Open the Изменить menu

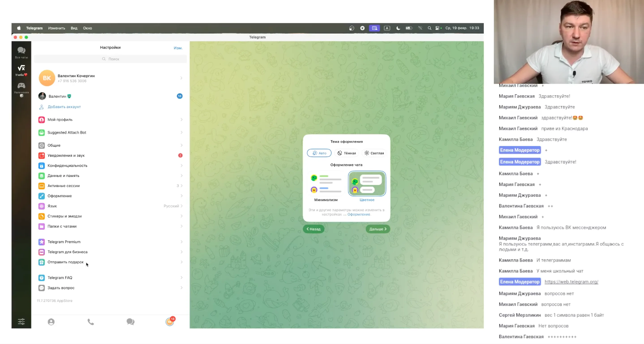(56, 28)
